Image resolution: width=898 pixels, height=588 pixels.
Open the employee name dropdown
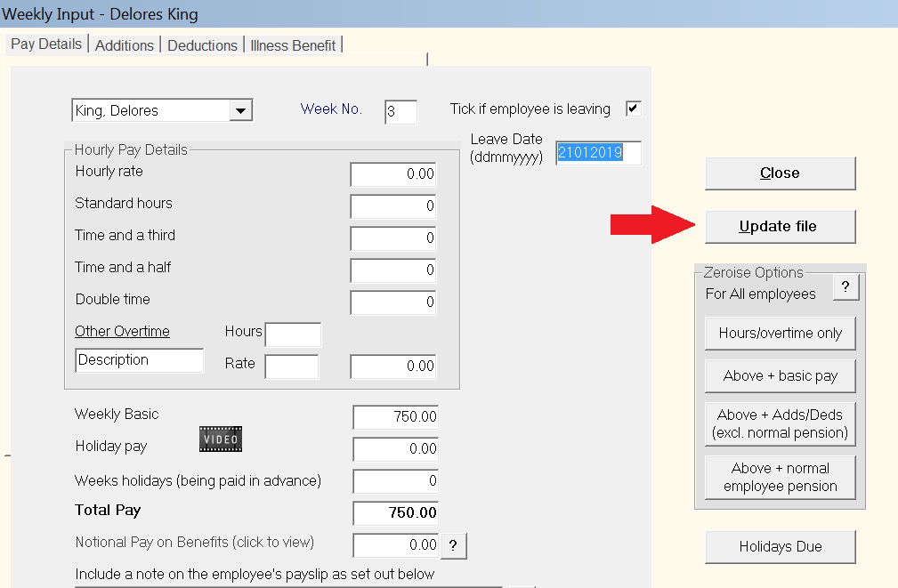pyautogui.click(x=240, y=109)
